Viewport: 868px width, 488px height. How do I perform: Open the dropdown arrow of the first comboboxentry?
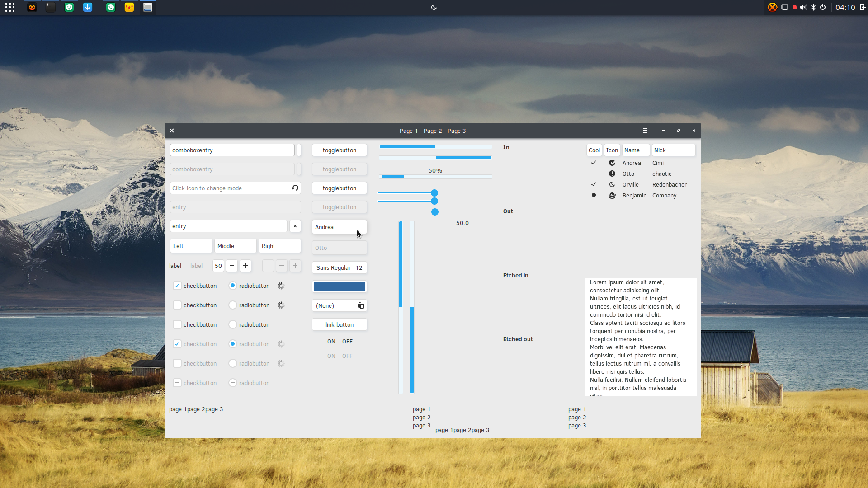click(x=299, y=150)
